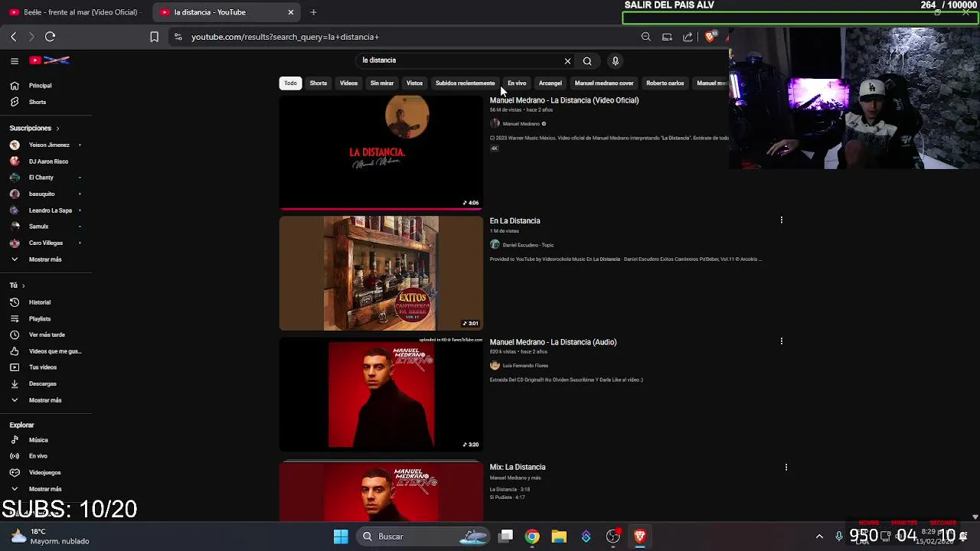Select the 'Todo' filter chip
The width and height of the screenshot is (980, 551).
(x=290, y=83)
